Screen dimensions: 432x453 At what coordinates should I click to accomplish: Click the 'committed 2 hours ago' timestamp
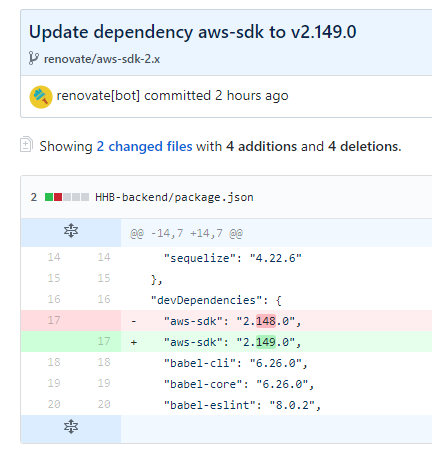[x=216, y=96]
